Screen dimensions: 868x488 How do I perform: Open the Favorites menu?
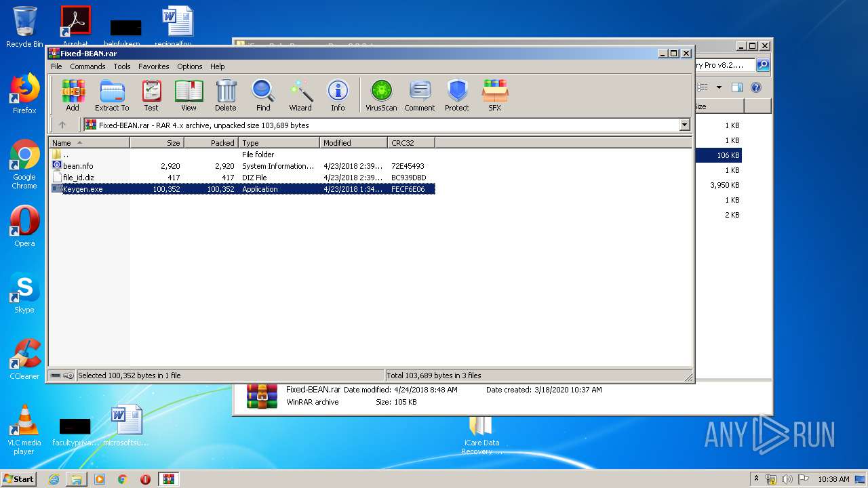[154, 66]
